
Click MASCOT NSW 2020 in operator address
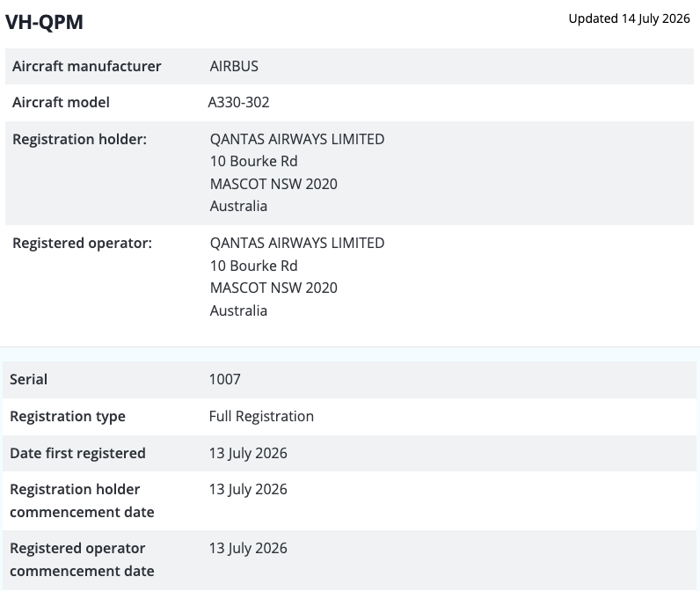click(x=273, y=288)
